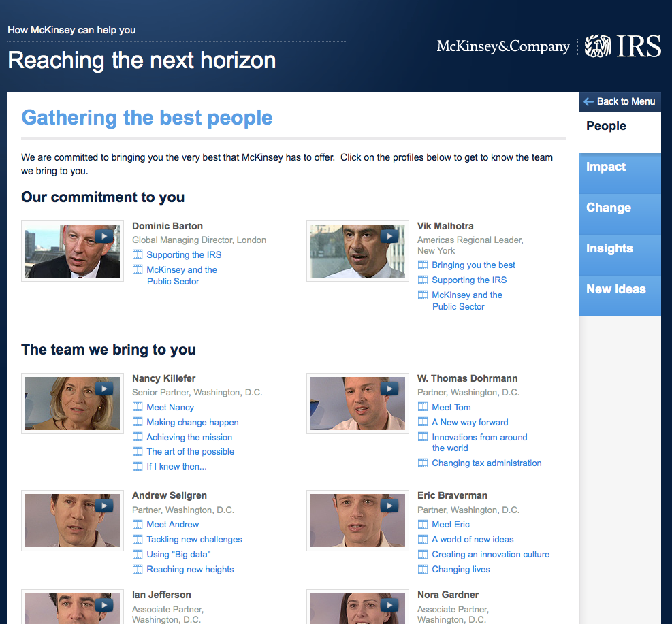This screenshot has width=672, height=624.
Task: Open 'Using "Big data"' link
Action: 178,554
